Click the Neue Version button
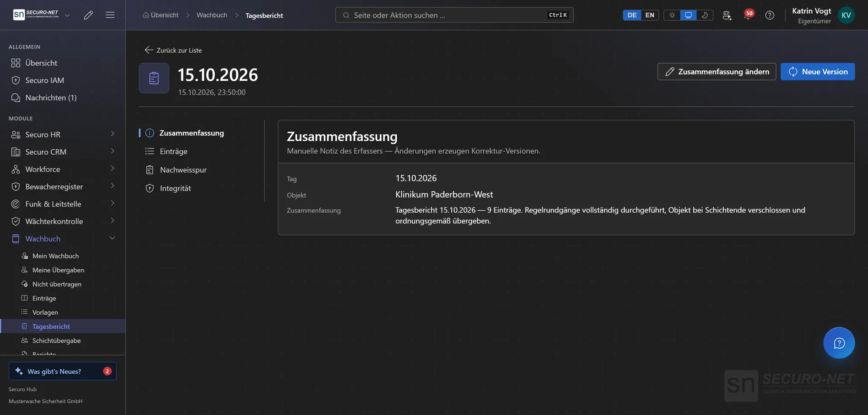This screenshot has width=868, height=415. tap(818, 72)
